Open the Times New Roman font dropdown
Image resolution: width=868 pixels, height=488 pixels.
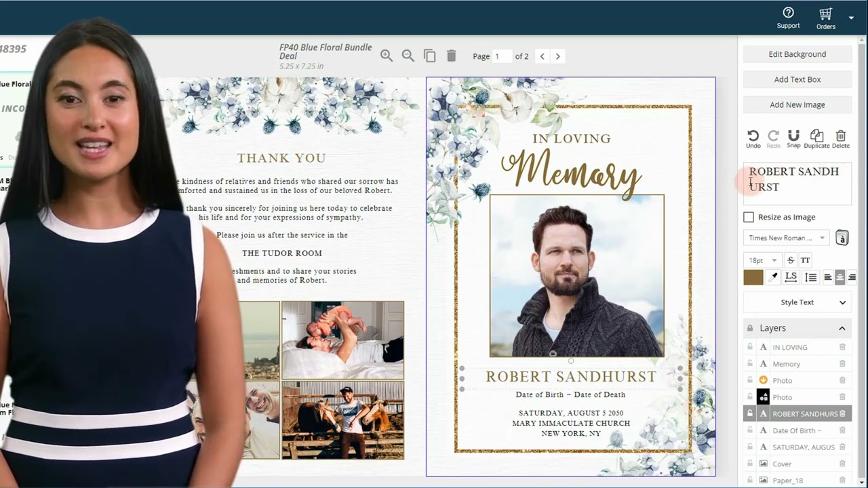(x=786, y=238)
